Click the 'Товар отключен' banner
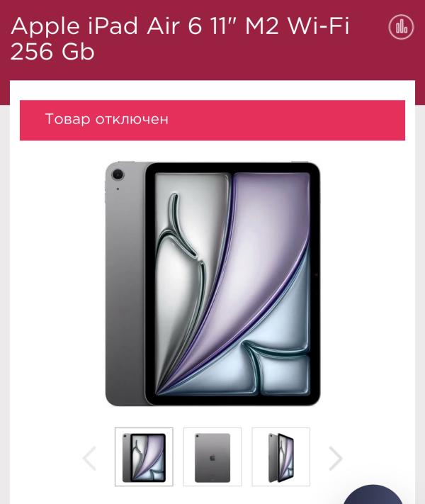The height and width of the screenshot is (504, 425). click(x=212, y=121)
